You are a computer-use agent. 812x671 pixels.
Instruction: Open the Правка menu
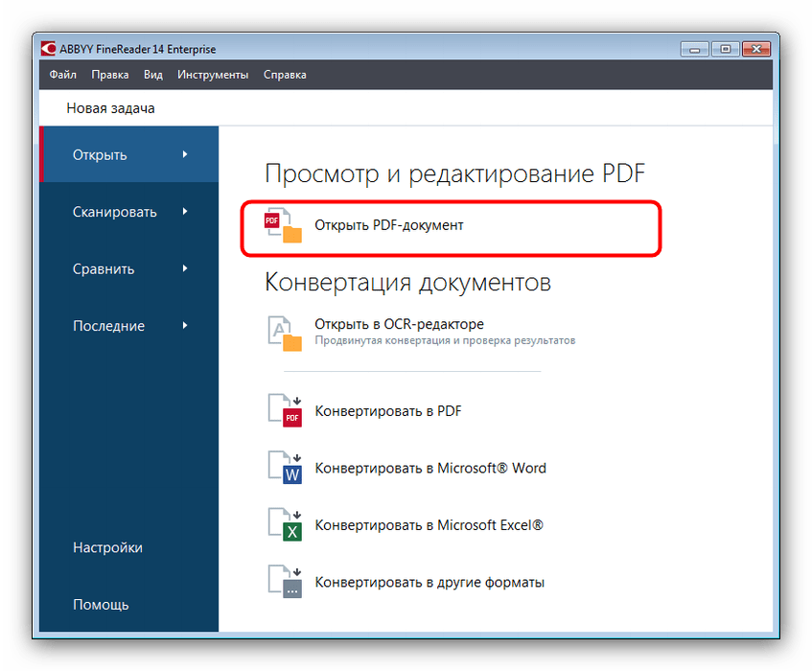(110, 75)
